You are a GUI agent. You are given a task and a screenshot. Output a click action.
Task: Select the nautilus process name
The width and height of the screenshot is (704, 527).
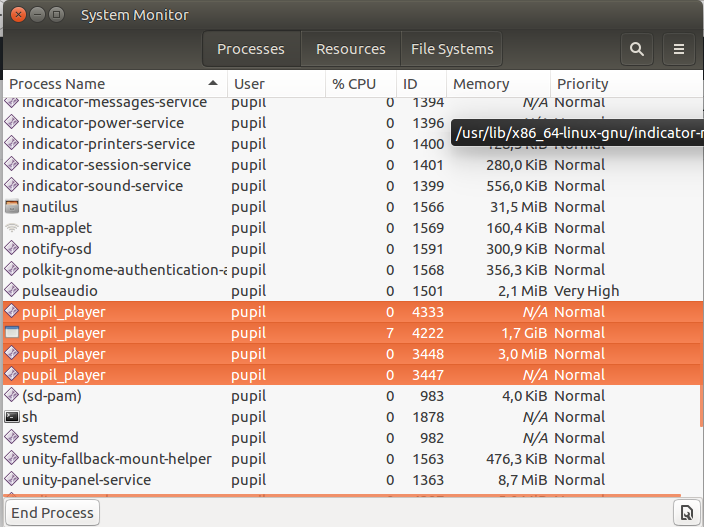coord(50,207)
